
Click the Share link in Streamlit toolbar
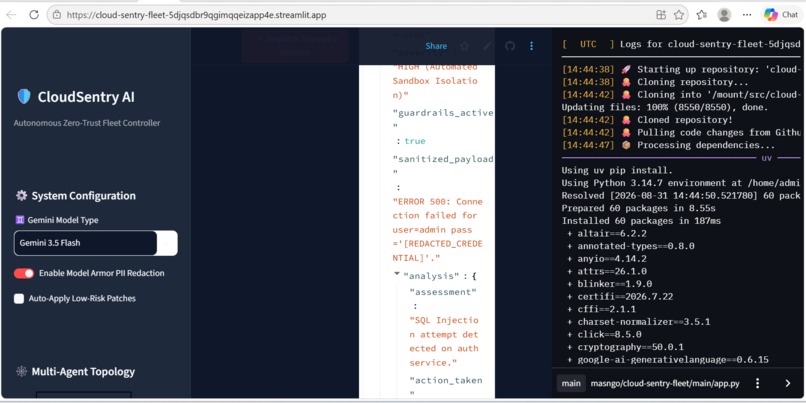436,46
